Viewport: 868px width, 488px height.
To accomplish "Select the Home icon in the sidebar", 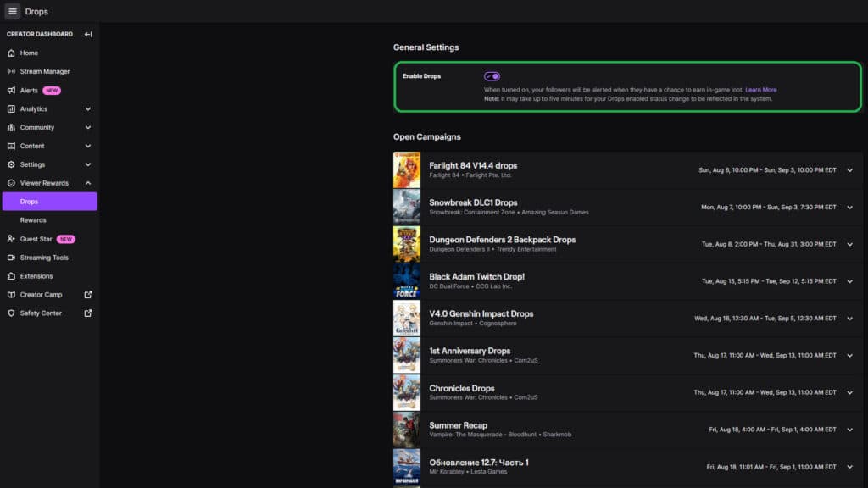I will [x=10, y=53].
